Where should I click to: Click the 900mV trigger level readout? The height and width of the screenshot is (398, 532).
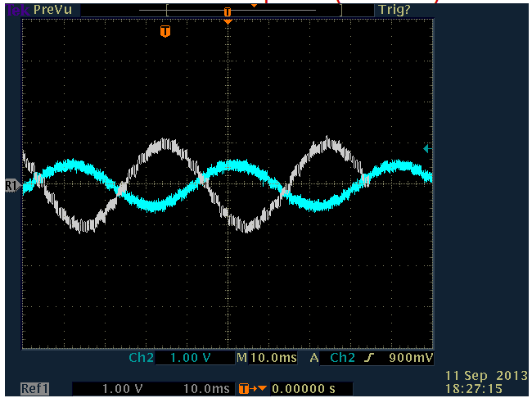(x=411, y=358)
